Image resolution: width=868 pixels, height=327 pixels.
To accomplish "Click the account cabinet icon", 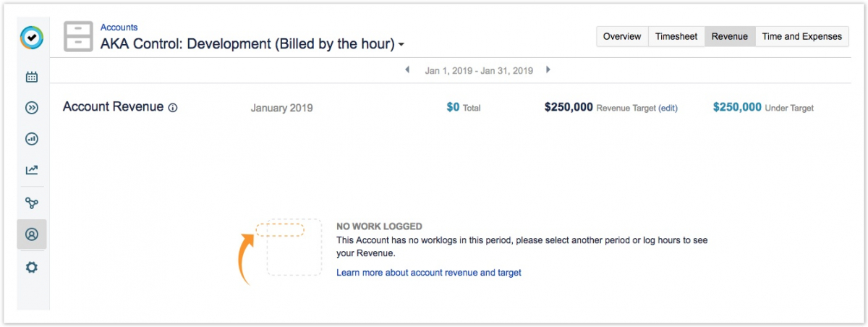I will click(78, 36).
